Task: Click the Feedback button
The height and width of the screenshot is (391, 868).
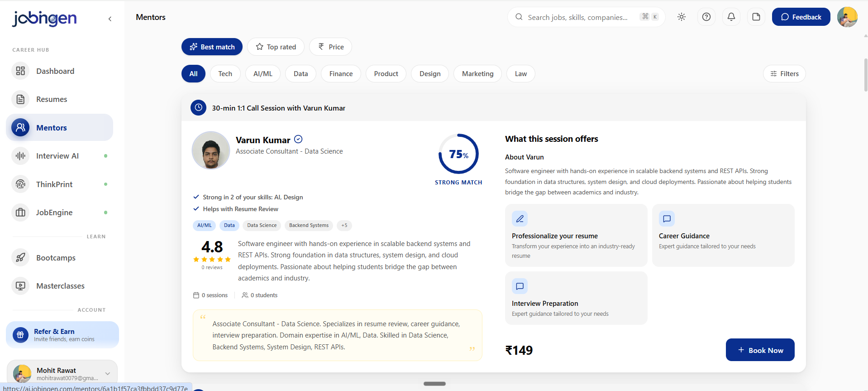Action: 801,17
